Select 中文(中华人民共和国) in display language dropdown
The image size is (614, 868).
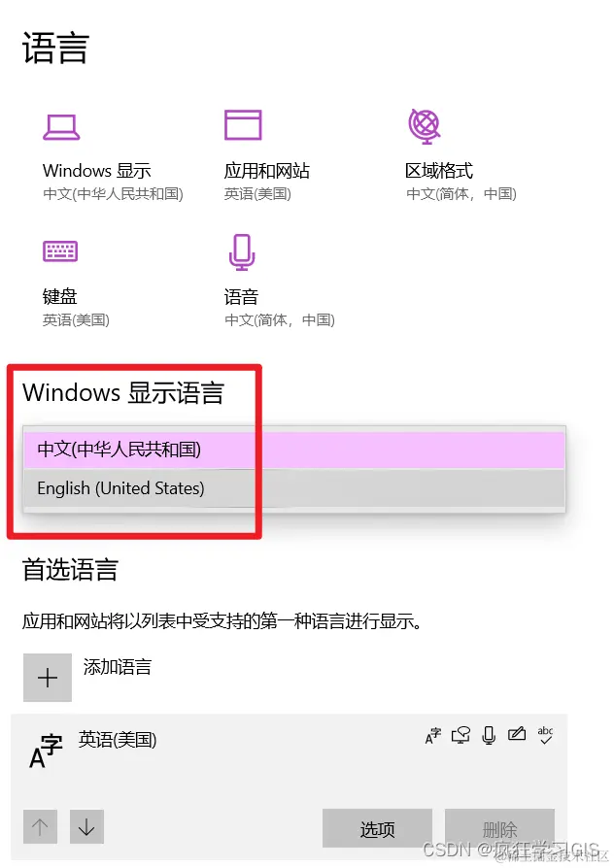[x=294, y=450]
